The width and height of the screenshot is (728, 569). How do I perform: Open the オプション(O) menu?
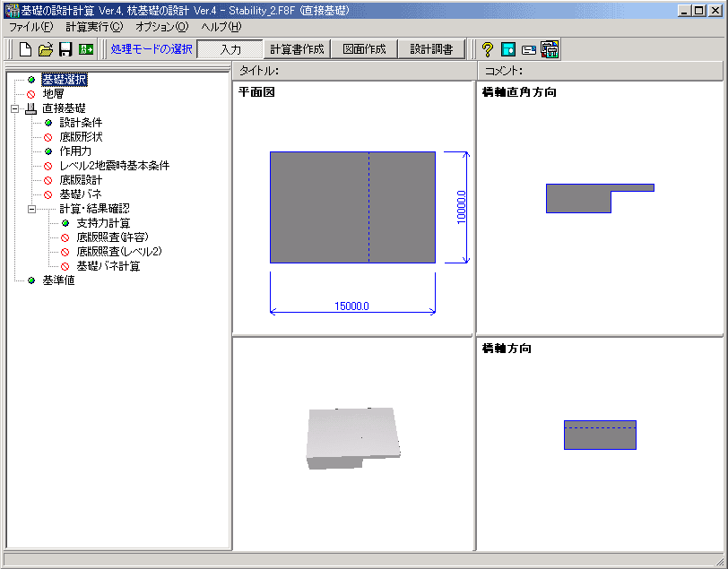coord(161,27)
